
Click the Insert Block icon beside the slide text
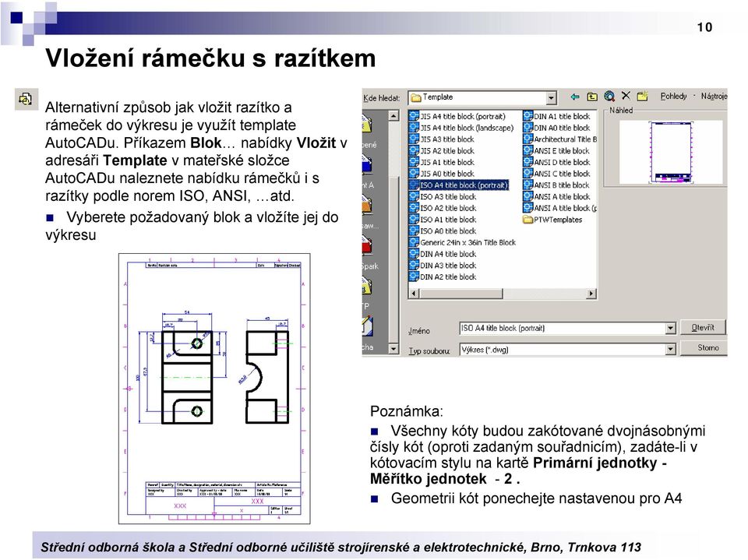26,99
